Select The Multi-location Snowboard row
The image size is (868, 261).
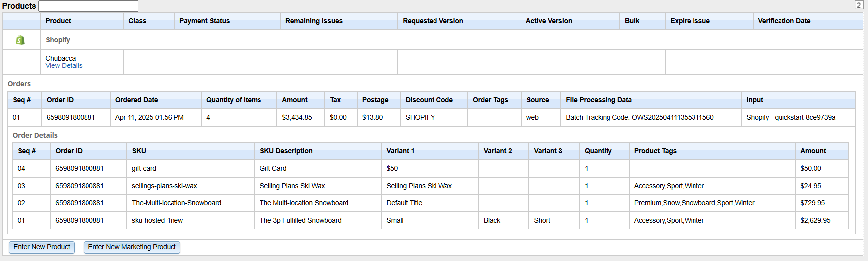tap(304, 203)
